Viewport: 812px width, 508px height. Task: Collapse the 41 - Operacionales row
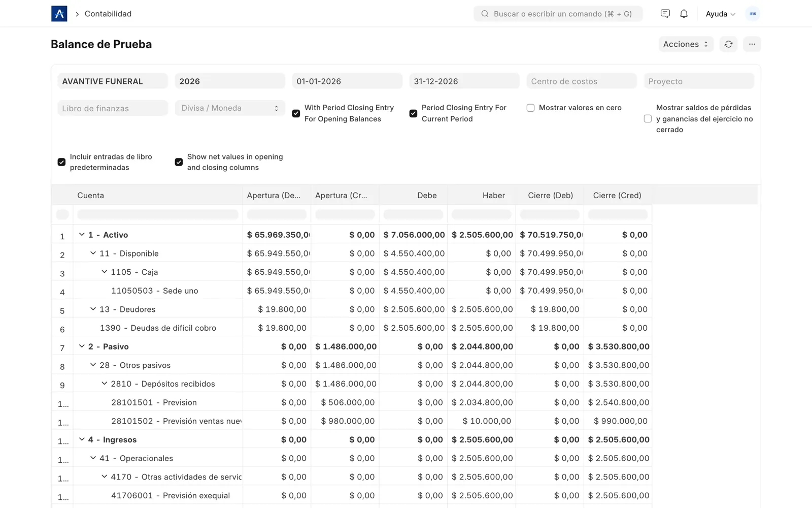click(x=93, y=458)
